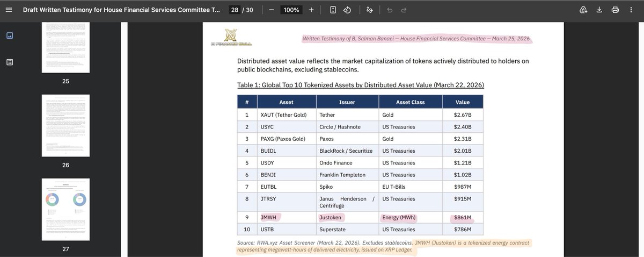Click the 'BENJI' asset cell
Screen dimensions: 644x257
point(286,175)
